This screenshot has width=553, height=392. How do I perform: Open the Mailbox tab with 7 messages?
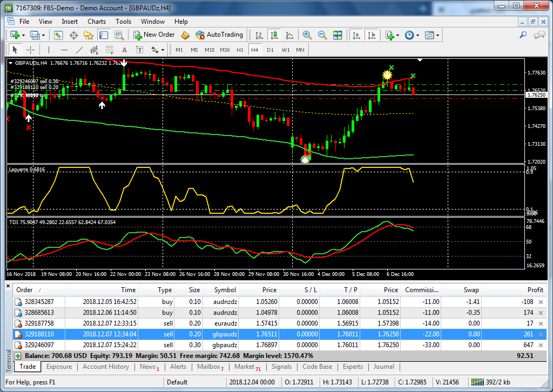click(x=210, y=367)
